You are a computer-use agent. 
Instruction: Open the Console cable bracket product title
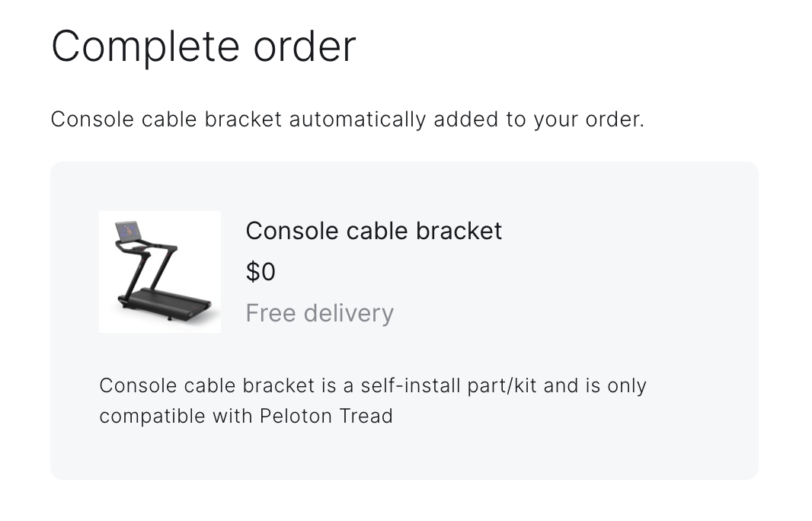(373, 231)
